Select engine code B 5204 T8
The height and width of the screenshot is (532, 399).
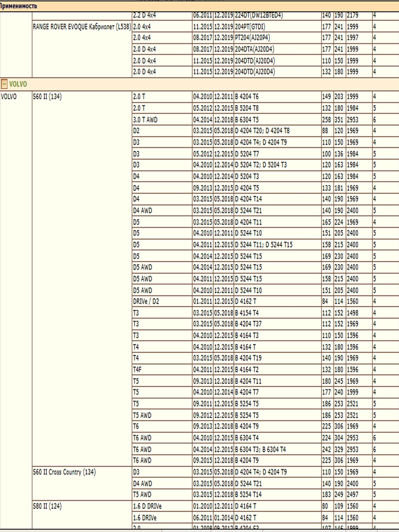click(x=247, y=108)
